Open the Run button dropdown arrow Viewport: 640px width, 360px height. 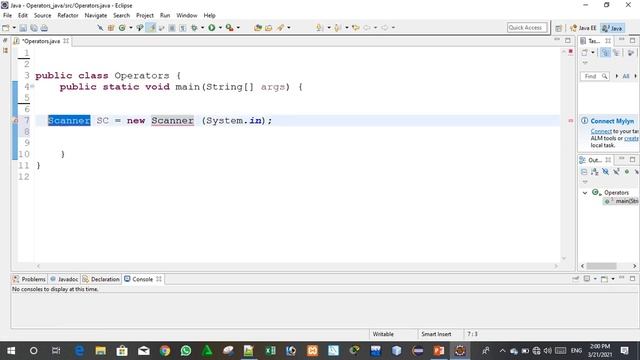(x=220, y=28)
